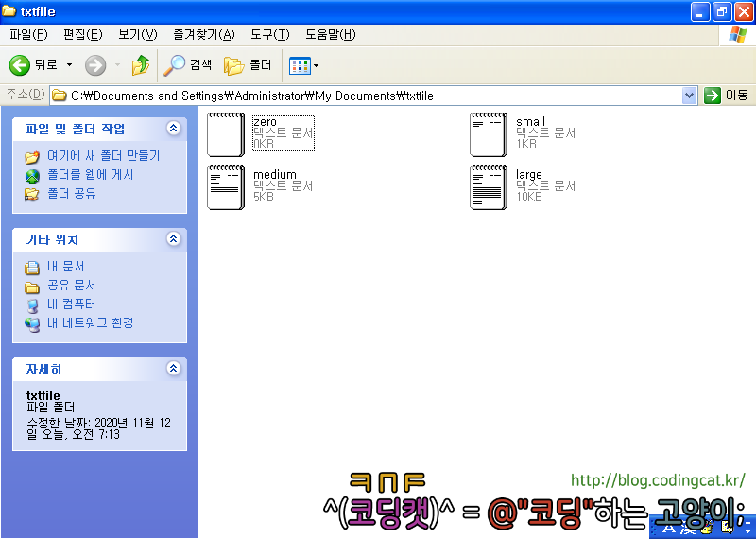The image size is (756, 539).
Task: Click the zero file name label
Action: (x=265, y=122)
